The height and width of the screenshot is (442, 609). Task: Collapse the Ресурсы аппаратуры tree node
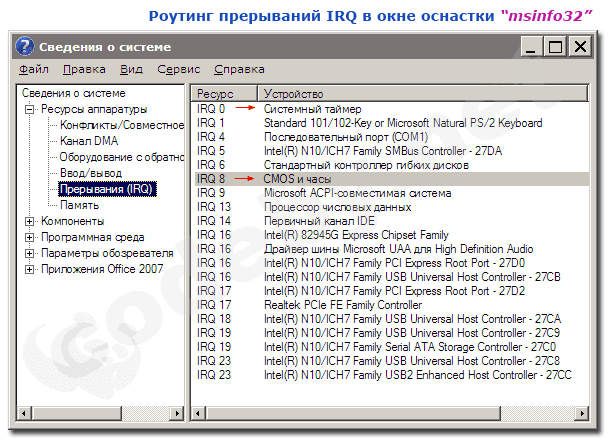tap(30, 109)
